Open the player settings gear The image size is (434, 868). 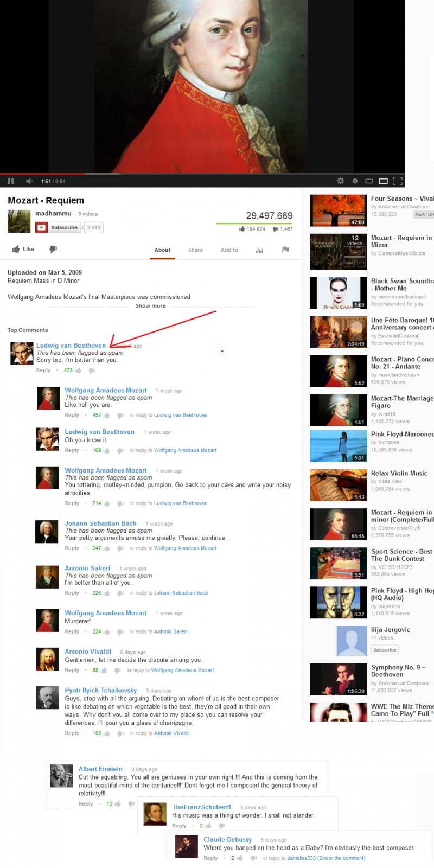point(340,181)
